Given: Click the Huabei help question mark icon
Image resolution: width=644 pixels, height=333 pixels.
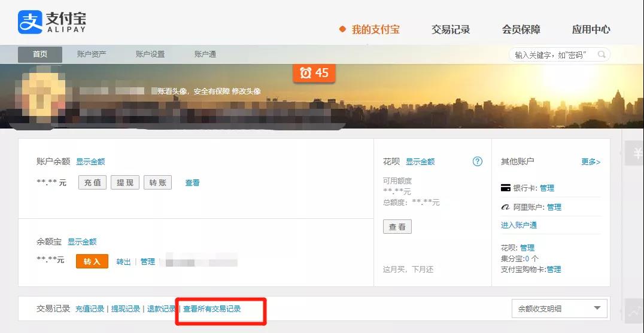Looking at the screenshot, I should (477, 161).
